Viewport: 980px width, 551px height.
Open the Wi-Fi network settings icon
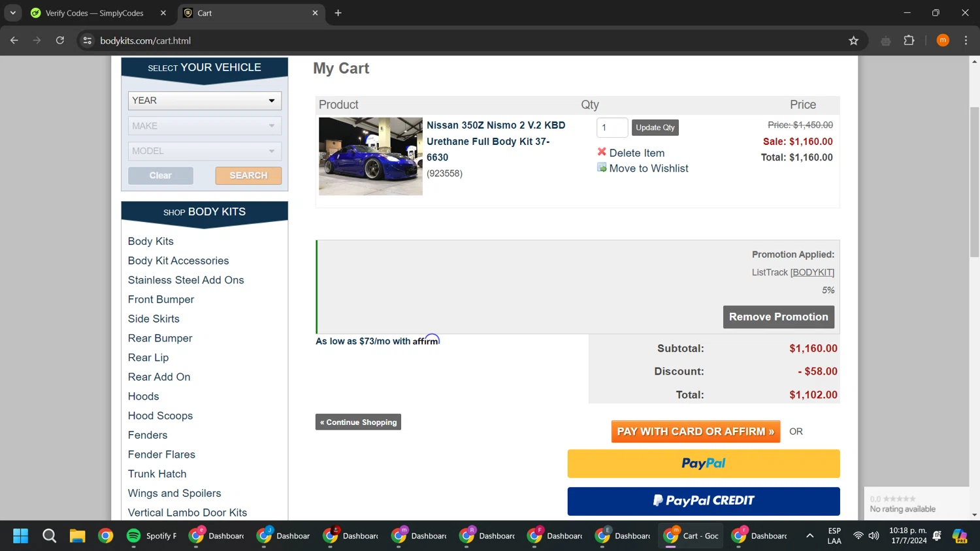pos(858,536)
